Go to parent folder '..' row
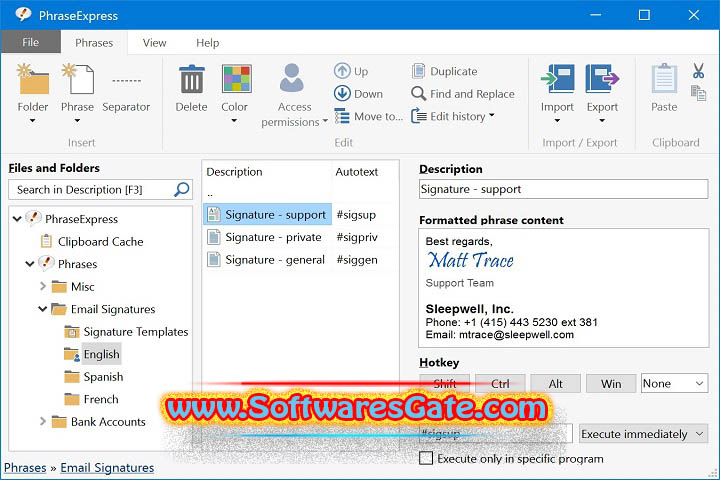720x480 pixels. [x=210, y=193]
